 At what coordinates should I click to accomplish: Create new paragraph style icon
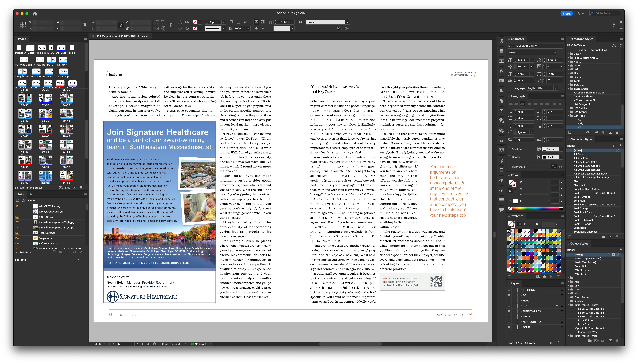pos(610,132)
